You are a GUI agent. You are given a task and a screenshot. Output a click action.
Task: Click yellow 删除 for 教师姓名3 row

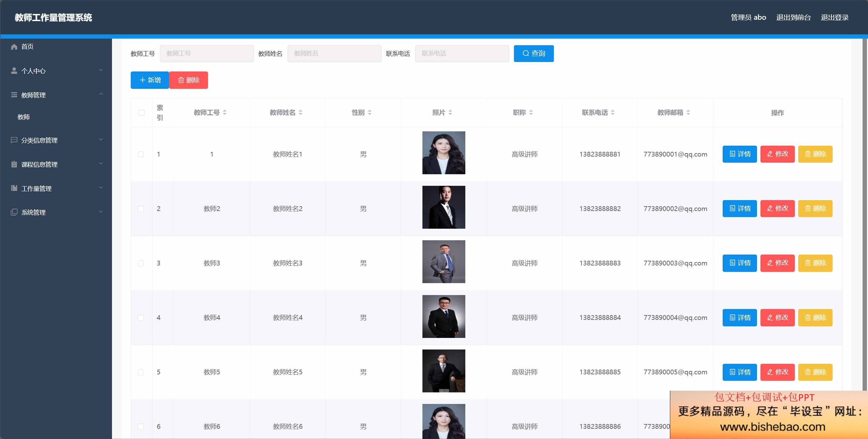click(x=815, y=263)
